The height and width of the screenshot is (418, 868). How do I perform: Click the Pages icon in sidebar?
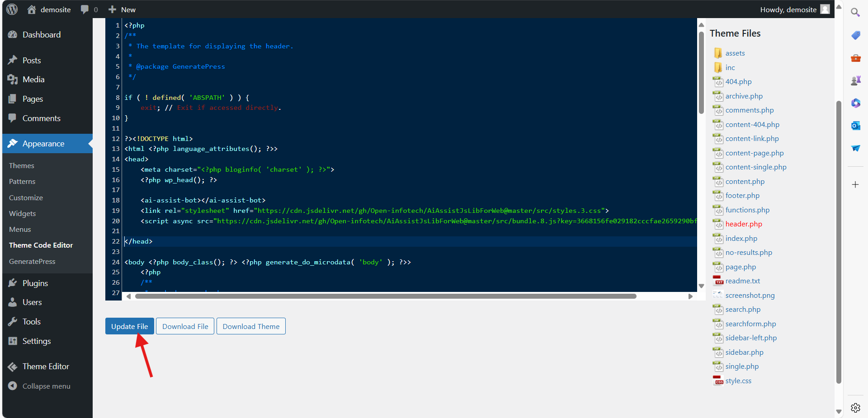[13, 99]
